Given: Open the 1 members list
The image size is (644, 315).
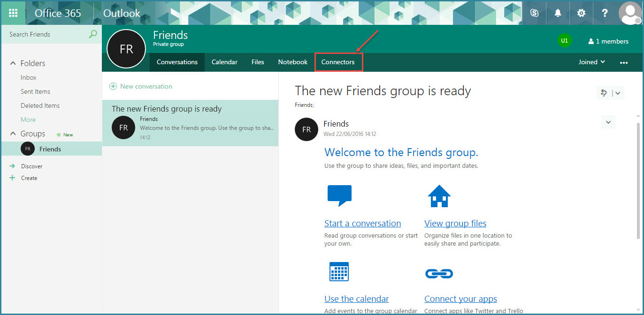Looking at the screenshot, I should pos(608,41).
